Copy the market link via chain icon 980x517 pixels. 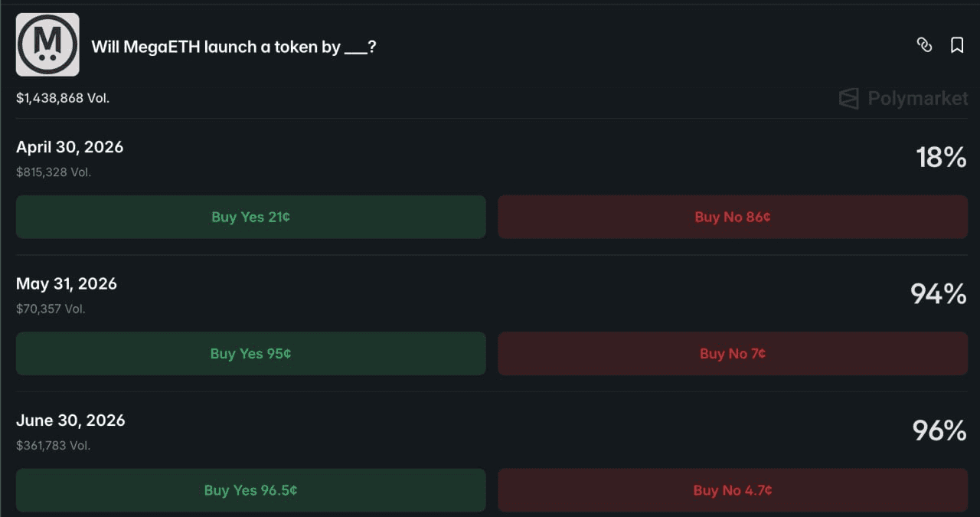924,45
